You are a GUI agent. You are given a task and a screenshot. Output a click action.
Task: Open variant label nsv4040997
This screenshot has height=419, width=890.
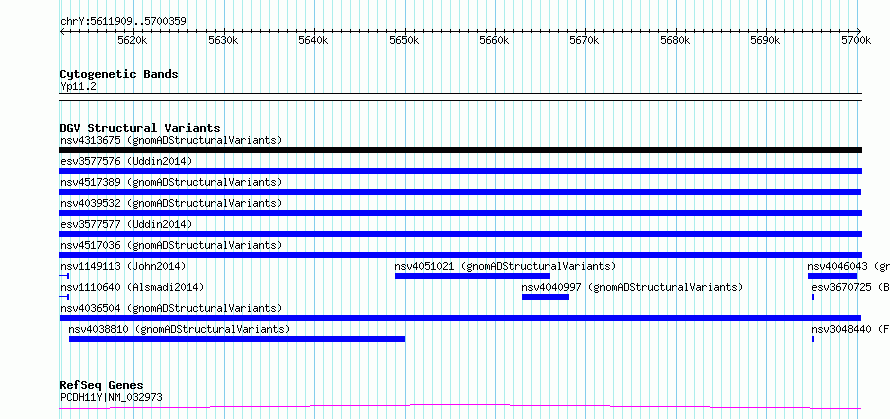(x=632, y=287)
